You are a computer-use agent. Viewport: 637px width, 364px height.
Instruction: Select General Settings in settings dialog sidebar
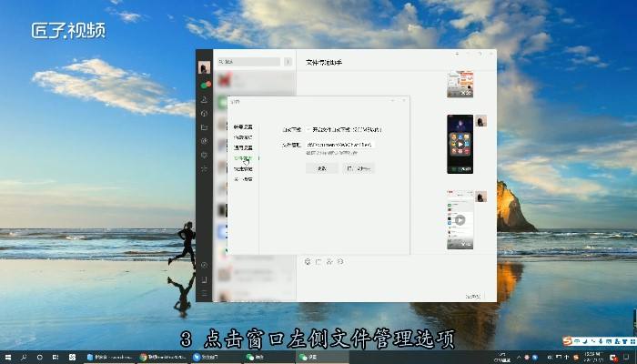click(243, 147)
